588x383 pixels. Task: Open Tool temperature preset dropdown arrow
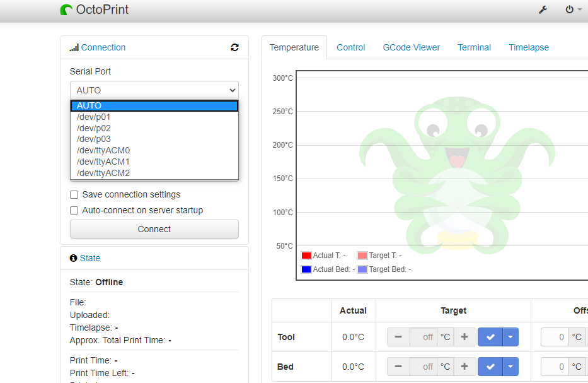(x=510, y=337)
